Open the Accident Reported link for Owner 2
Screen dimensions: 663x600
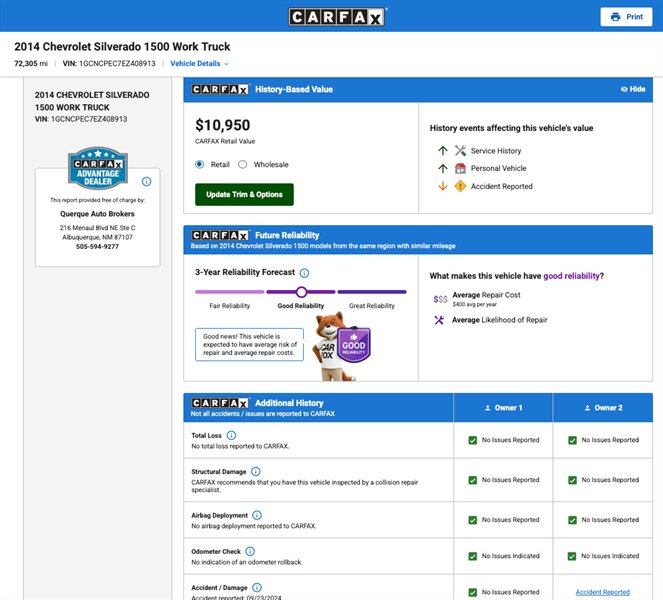point(603,592)
